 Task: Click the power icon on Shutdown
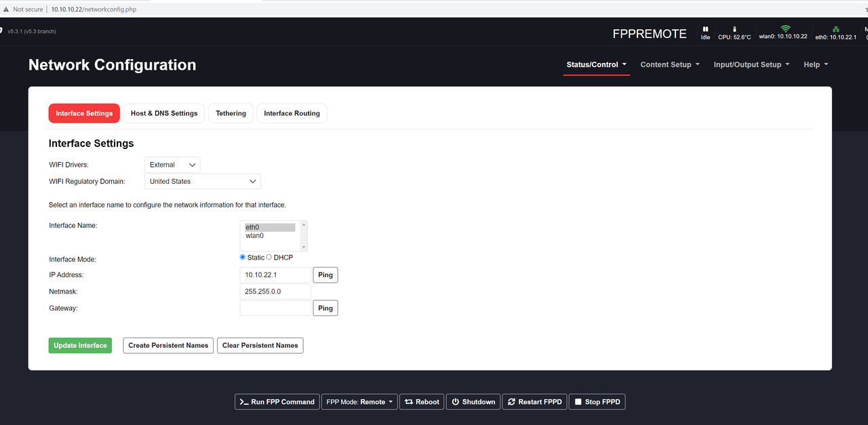pos(456,402)
